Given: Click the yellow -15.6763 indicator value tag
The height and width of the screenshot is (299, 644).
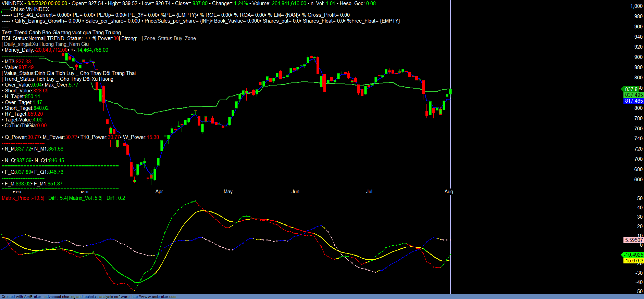Looking at the screenshot, I should [633, 261].
